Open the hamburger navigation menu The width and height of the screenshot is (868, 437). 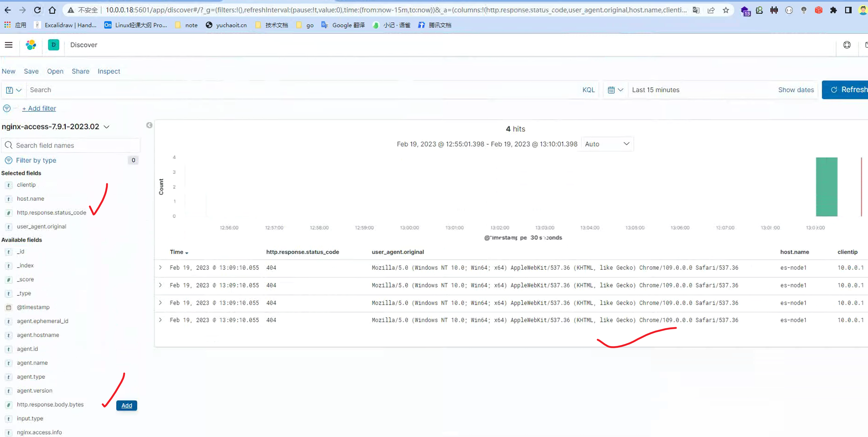pyautogui.click(x=9, y=45)
